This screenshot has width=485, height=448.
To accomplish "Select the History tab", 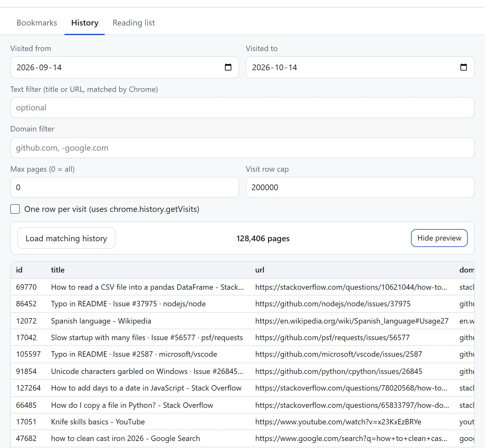I will click(x=85, y=23).
